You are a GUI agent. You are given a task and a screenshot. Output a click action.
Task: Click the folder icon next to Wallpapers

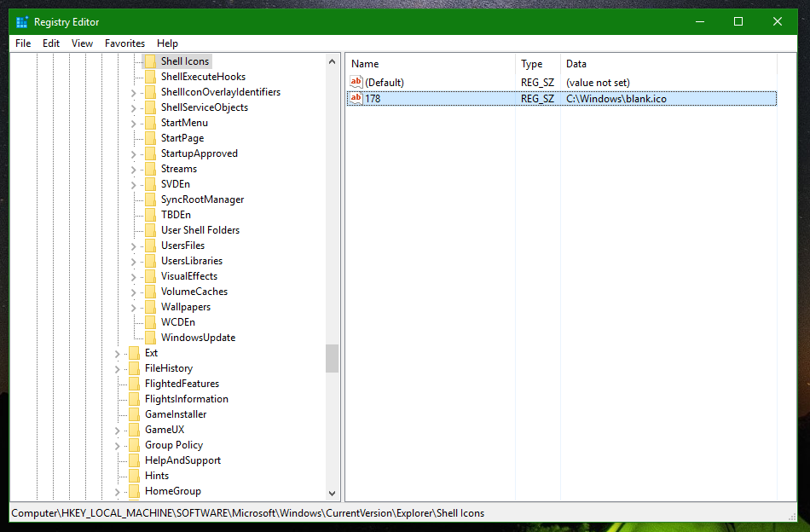pyautogui.click(x=150, y=307)
